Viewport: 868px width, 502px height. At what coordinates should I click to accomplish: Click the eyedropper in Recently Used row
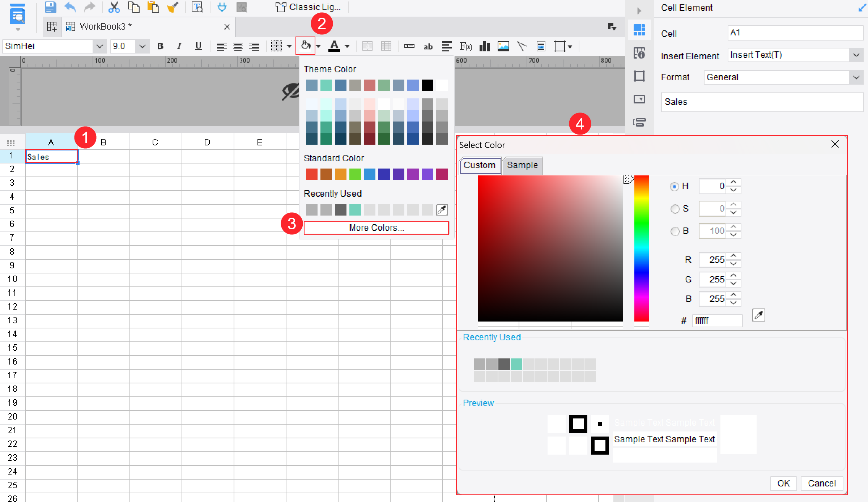tap(442, 209)
